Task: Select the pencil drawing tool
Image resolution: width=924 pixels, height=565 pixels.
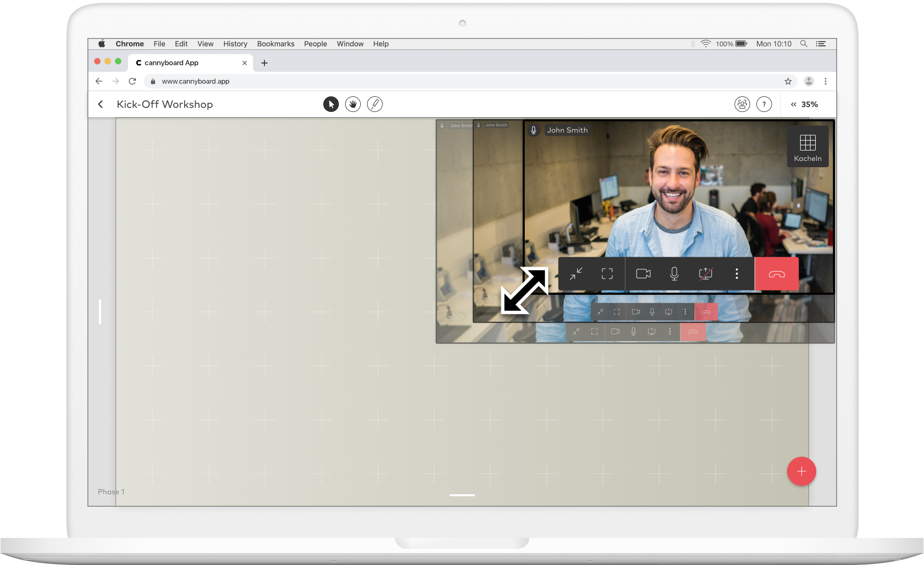Action: click(x=375, y=104)
